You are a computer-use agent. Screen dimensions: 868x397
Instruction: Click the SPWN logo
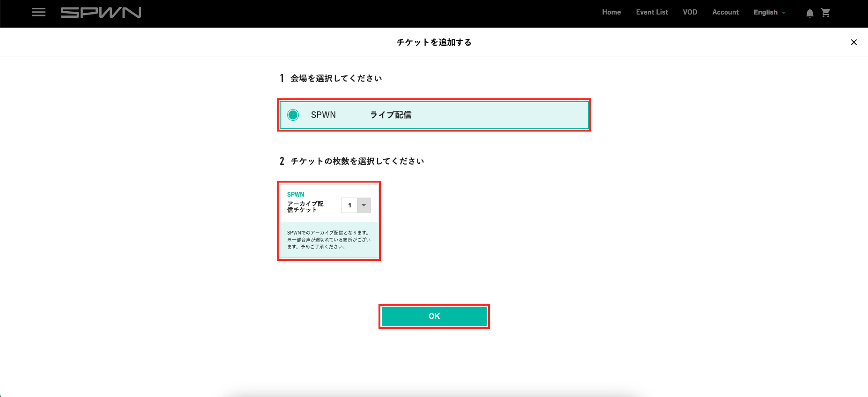click(x=101, y=13)
